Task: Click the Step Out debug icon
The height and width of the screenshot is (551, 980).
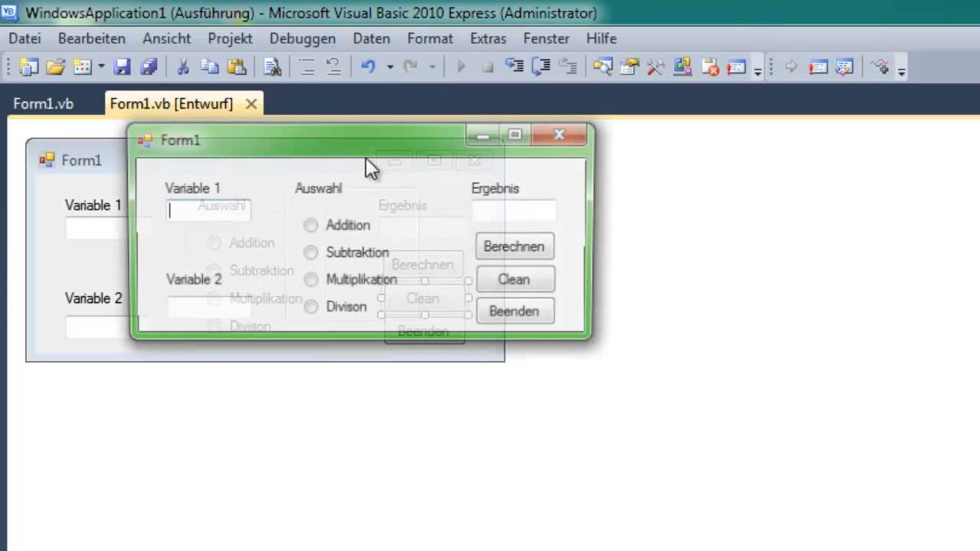Action: [567, 67]
